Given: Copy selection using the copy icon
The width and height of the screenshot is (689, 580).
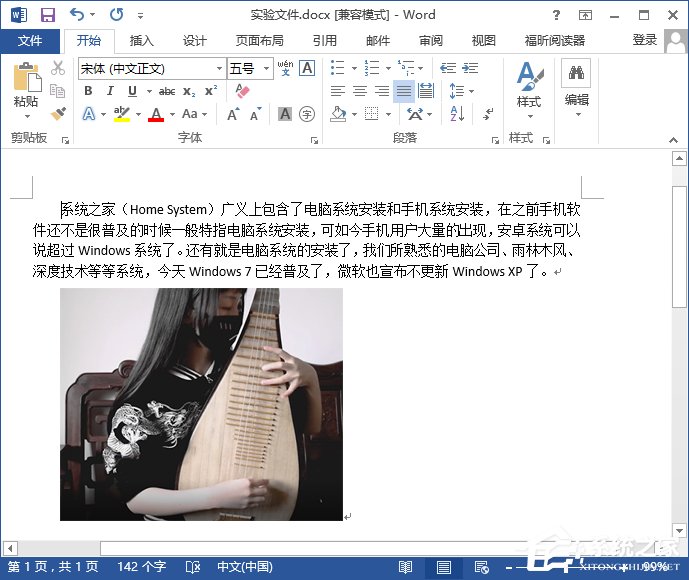Looking at the screenshot, I should click(58, 91).
